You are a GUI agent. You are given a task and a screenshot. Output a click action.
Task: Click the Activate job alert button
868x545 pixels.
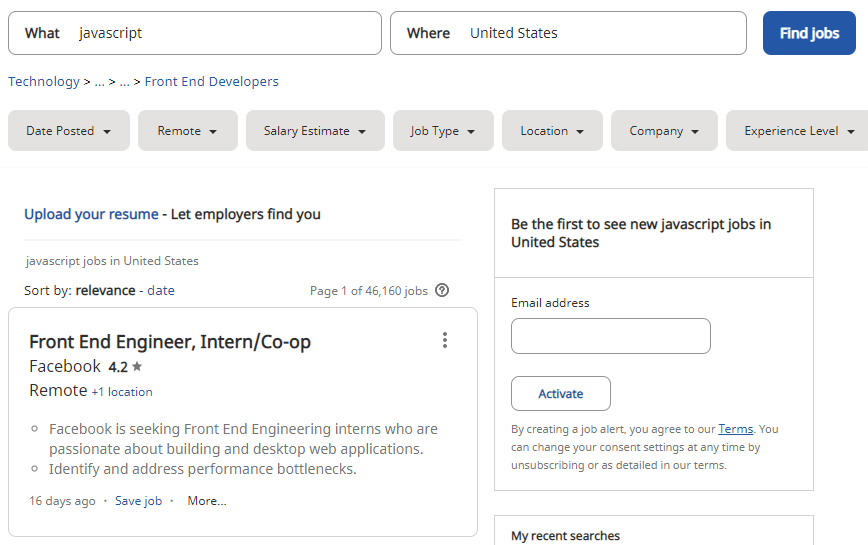pyautogui.click(x=561, y=393)
